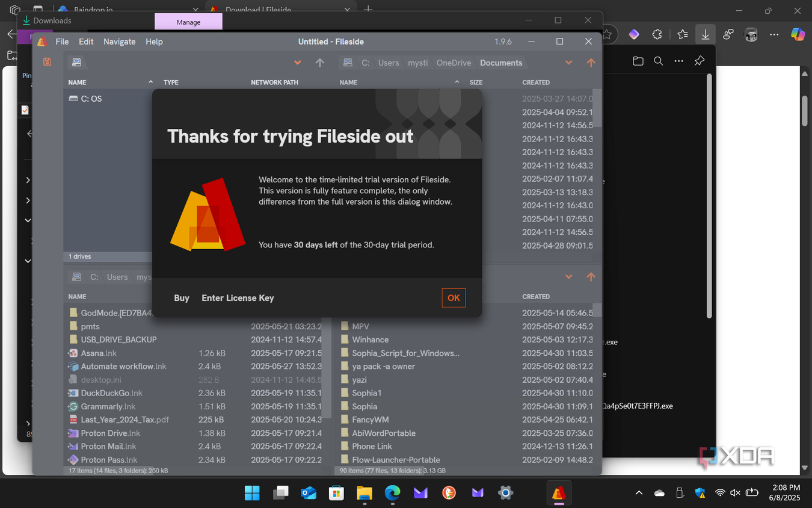This screenshot has width=812, height=508.
Task: Open the Navigate menu in Fileside
Action: tap(120, 42)
